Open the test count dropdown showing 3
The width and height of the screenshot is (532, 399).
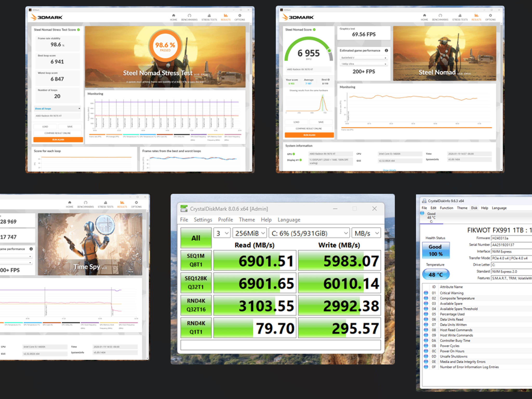(x=222, y=233)
